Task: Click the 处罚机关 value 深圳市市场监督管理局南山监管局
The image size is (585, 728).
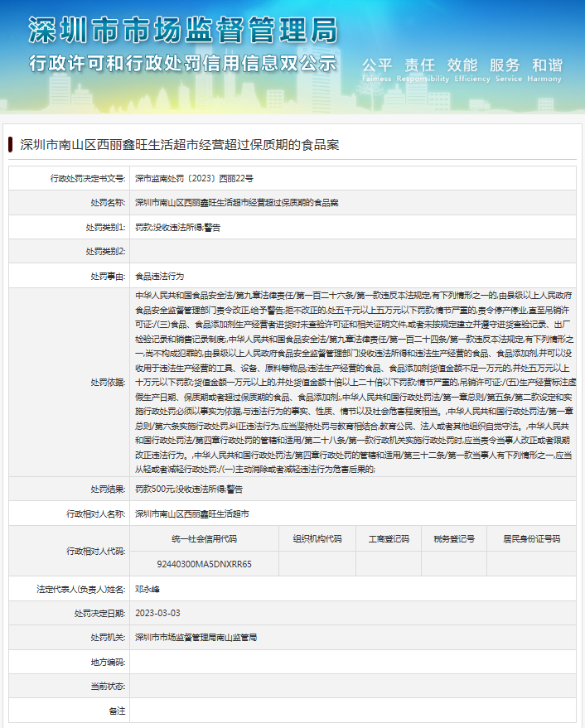Action: (196, 637)
